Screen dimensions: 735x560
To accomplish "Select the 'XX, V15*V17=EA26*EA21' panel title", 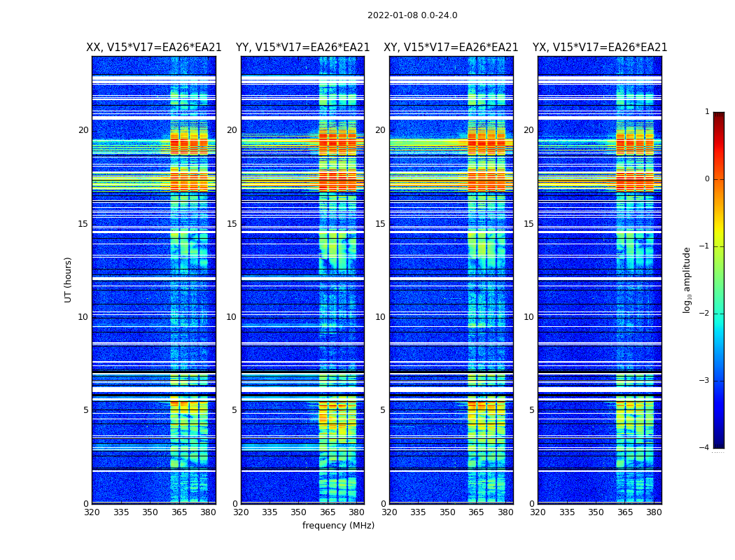I will [x=153, y=48].
